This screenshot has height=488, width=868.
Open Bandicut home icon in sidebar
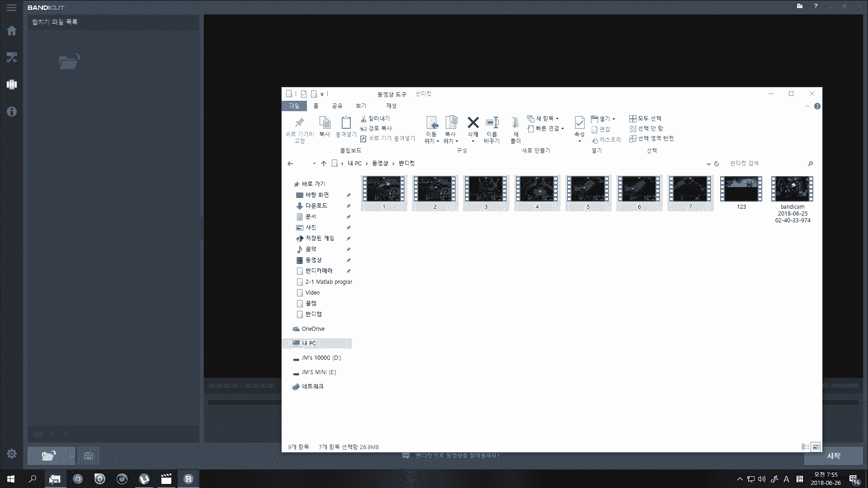[x=12, y=30]
